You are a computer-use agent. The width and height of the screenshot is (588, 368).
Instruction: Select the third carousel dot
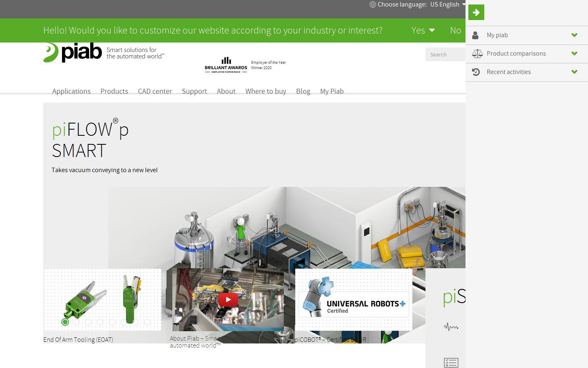pyautogui.click(x=88, y=322)
